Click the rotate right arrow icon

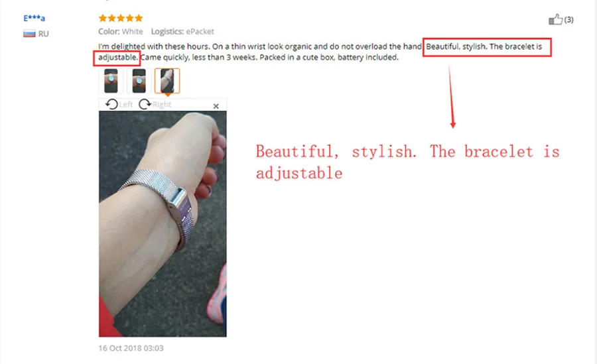click(x=145, y=104)
